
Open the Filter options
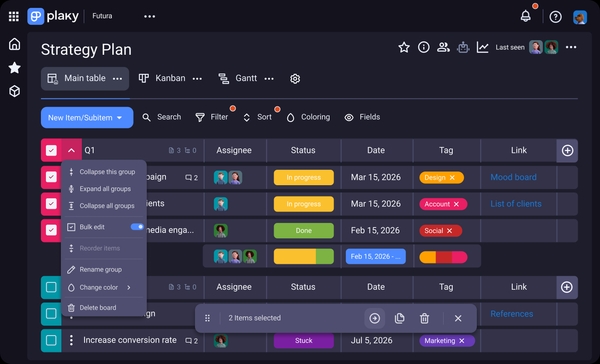(x=212, y=117)
